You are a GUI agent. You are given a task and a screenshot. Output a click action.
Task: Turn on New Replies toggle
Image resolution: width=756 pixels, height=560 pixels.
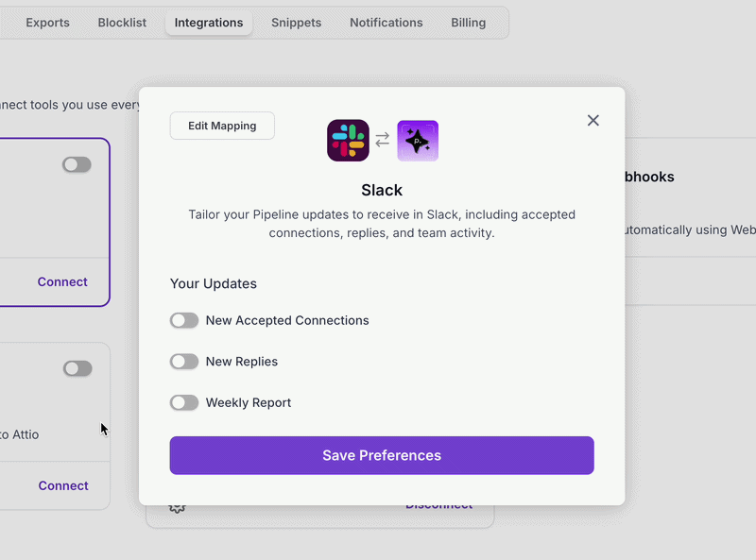184,362
